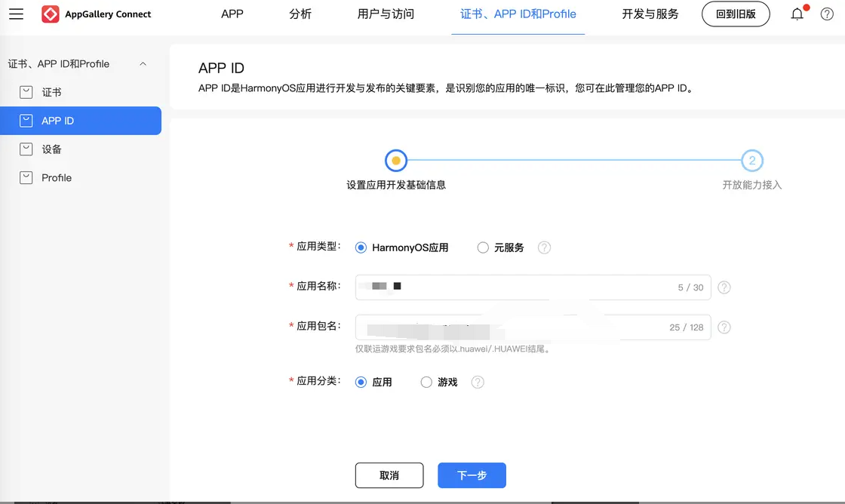Click the 5 / 30 character counter
The height and width of the screenshot is (504, 845).
click(x=690, y=288)
